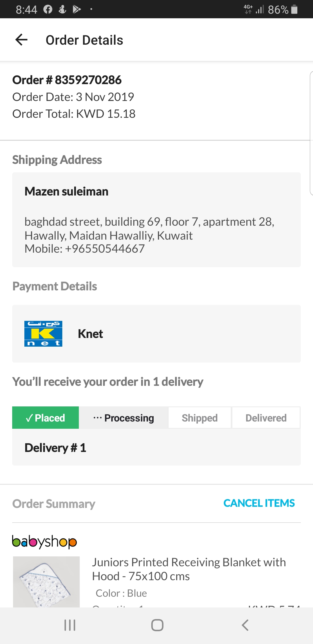The image size is (313, 644).
Task: Tap the battery status icon
Action: pyautogui.click(x=294, y=10)
